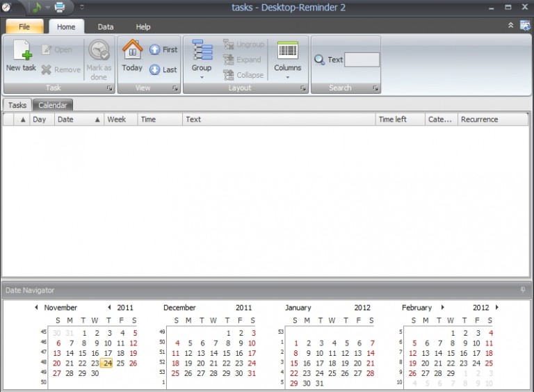Open the View group dialog launcher
Image resolution: width=534 pixels, height=392 pixels.
coord(175,88)
